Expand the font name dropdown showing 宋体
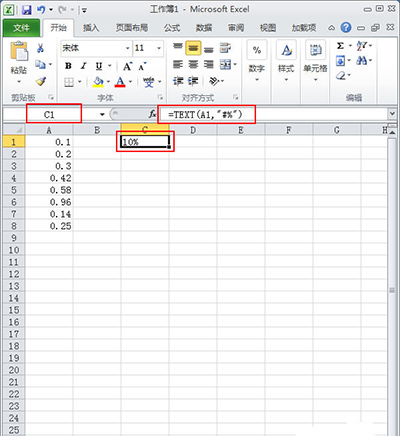 [127, 48]
